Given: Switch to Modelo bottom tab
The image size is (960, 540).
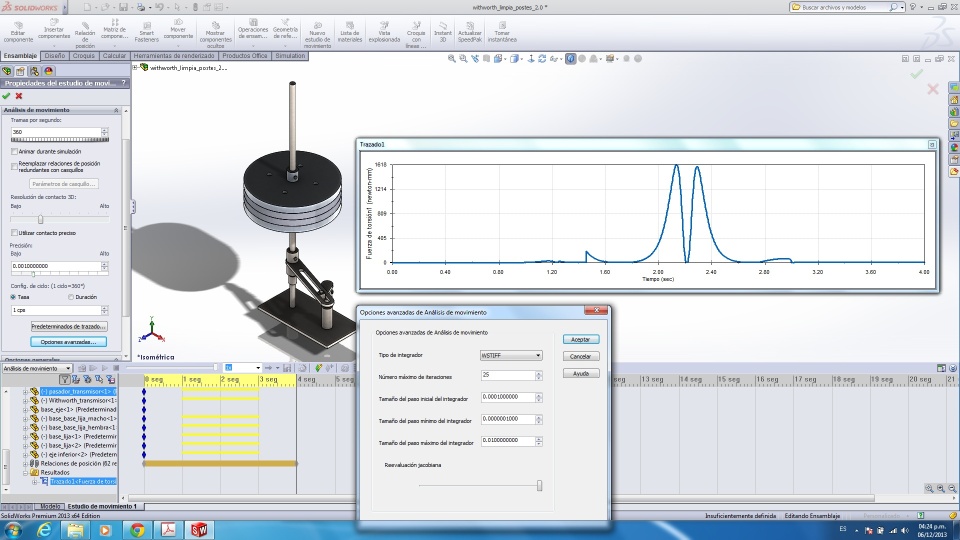Looking at the screenshot, I should 50,506.
